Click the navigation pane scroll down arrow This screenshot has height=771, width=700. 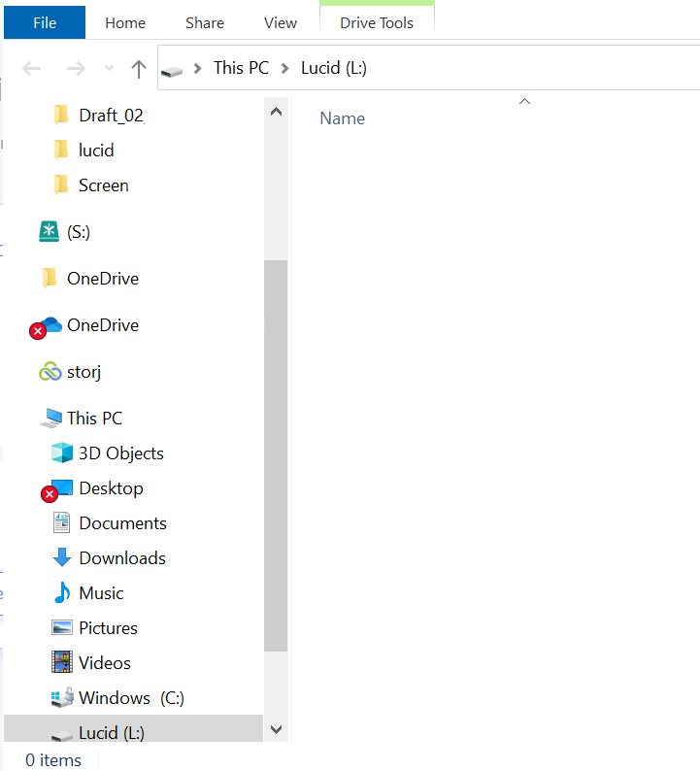pos(277,729)
